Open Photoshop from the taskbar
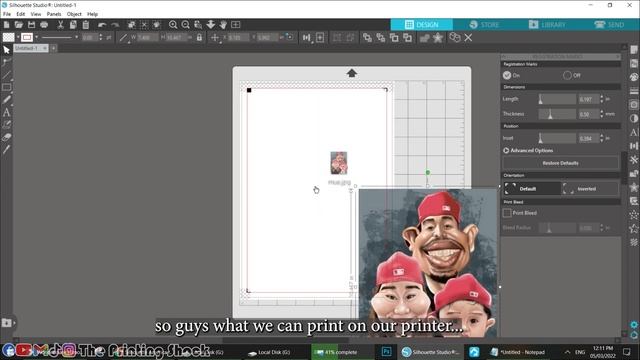 click(x=387, y=351)
